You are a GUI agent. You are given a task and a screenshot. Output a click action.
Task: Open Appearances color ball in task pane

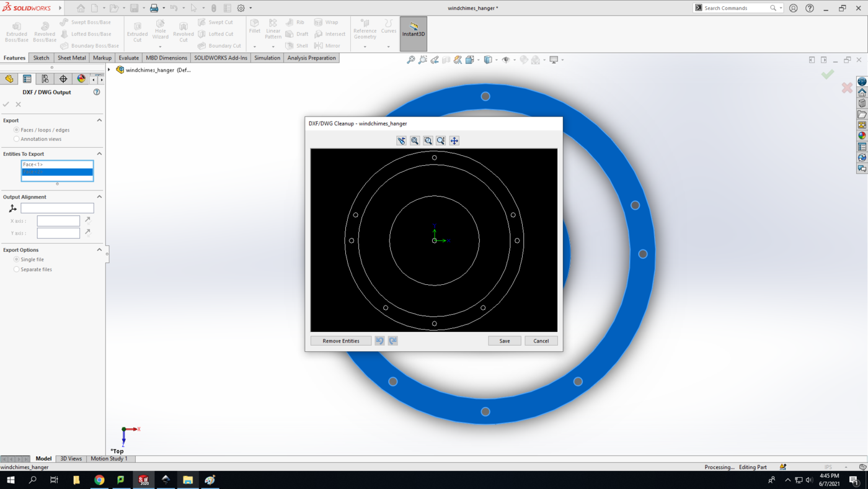tap(862, 136)
